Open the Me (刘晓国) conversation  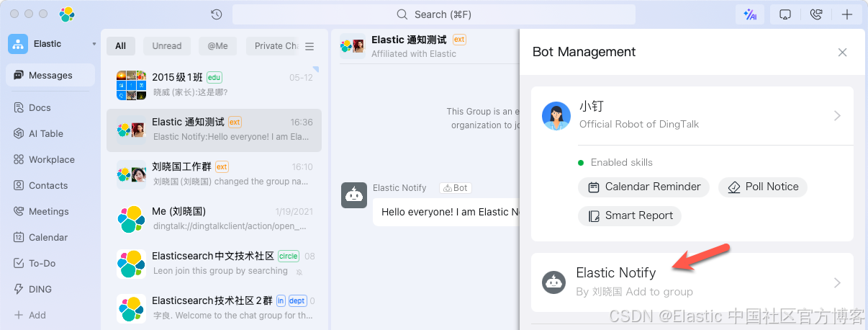[x=214, y=219]
